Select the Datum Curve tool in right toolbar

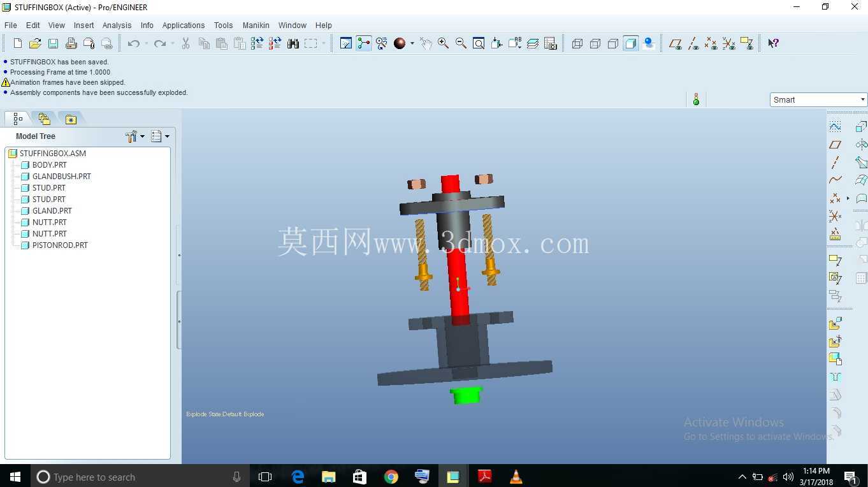tap(835, 180)
